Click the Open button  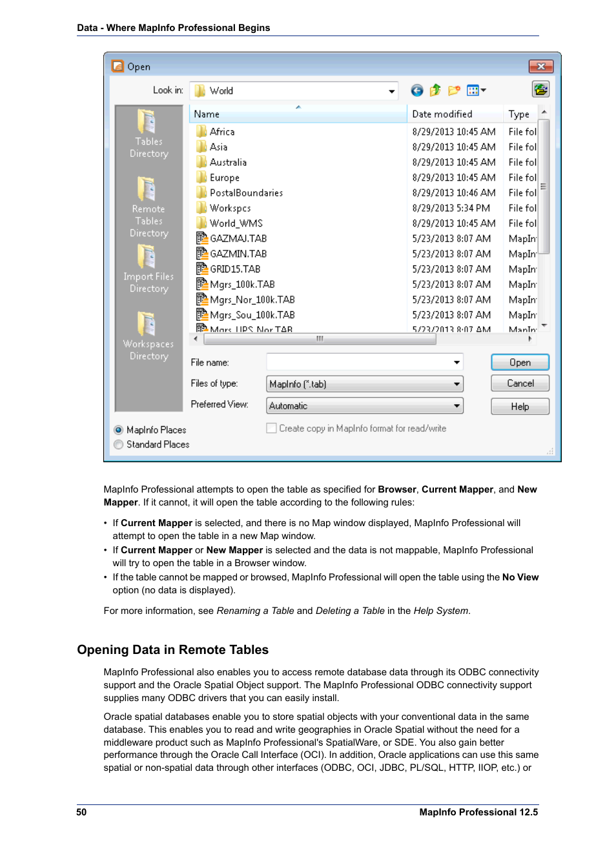520,362
